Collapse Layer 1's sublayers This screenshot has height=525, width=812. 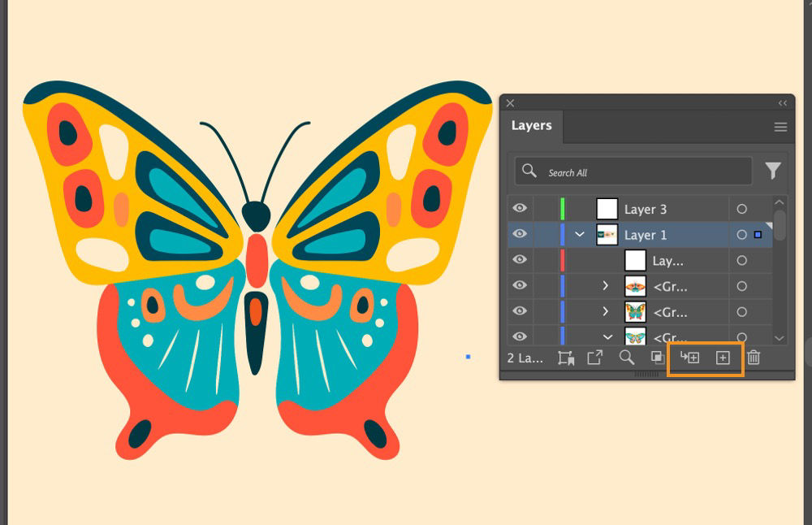tap(580, 235)
